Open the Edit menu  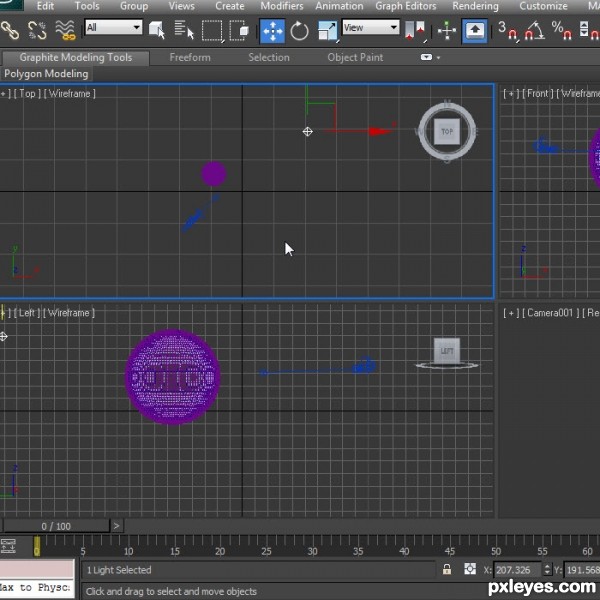[45, 6]
